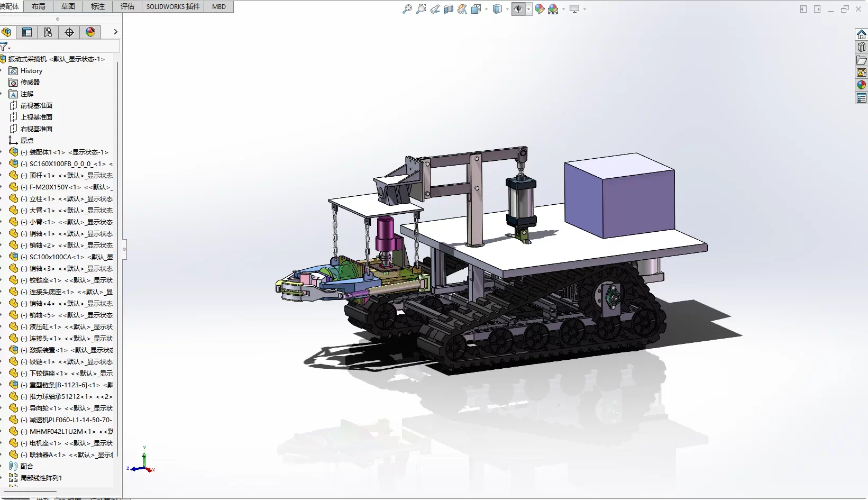The width and height of the screenshot is (868, 500).
Task: Click the Display Style icon
Action: coord(497,9)
